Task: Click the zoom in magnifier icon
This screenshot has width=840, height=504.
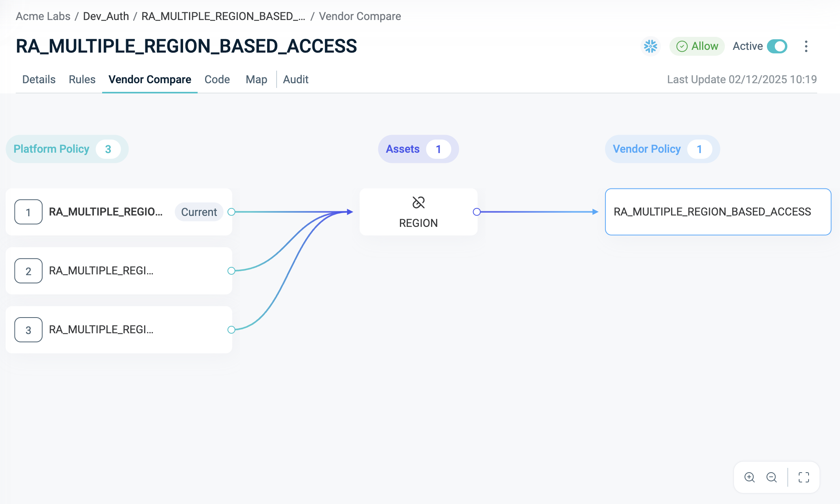Action: tap(749, 477)
